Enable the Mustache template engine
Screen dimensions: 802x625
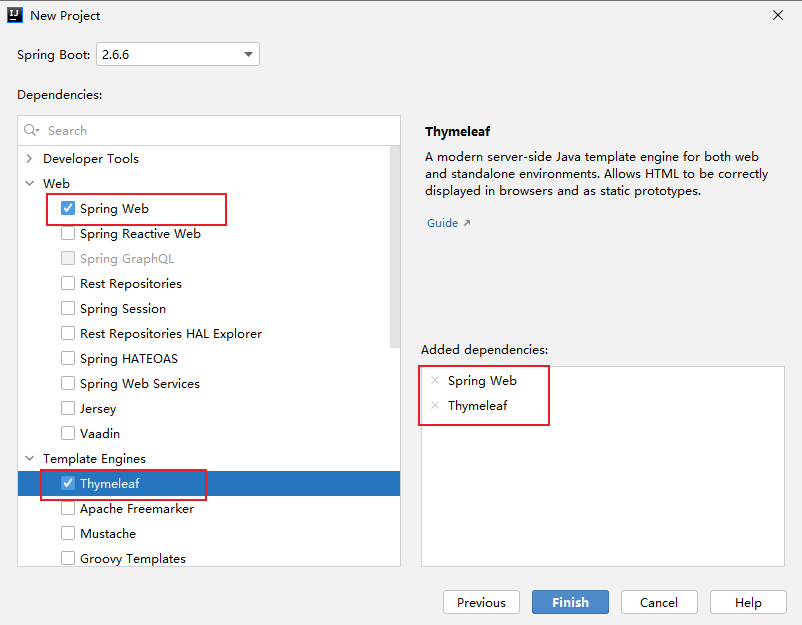click(67, 533)
